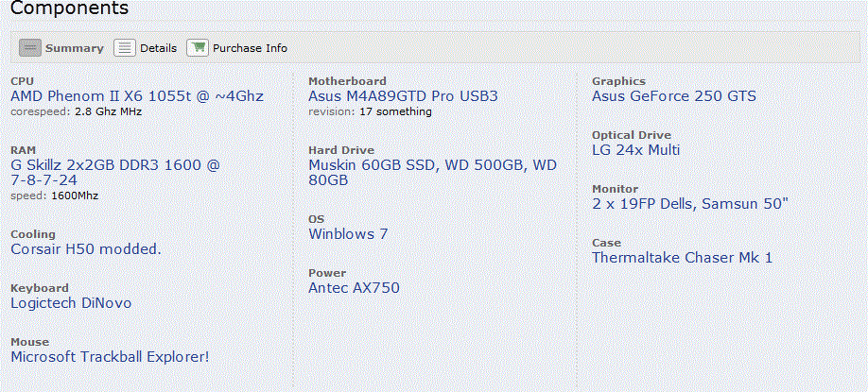Screen dimensions: 868x392
Task: Click the Summary view icon
Action: coord(30,48)
